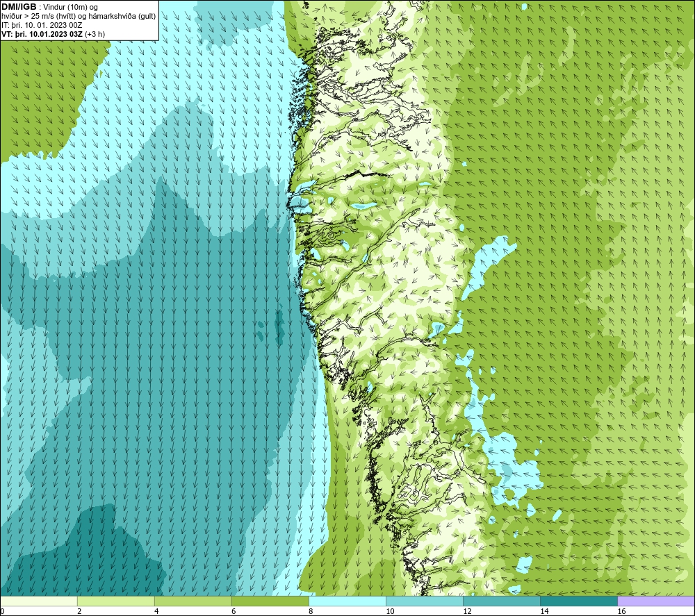Click the scale label 2
The image size is (695, 616).
(x=79, y=612)
